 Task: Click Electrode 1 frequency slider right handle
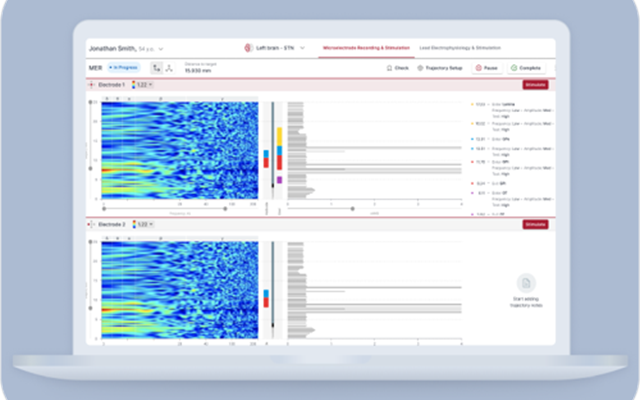pos(225,209)
